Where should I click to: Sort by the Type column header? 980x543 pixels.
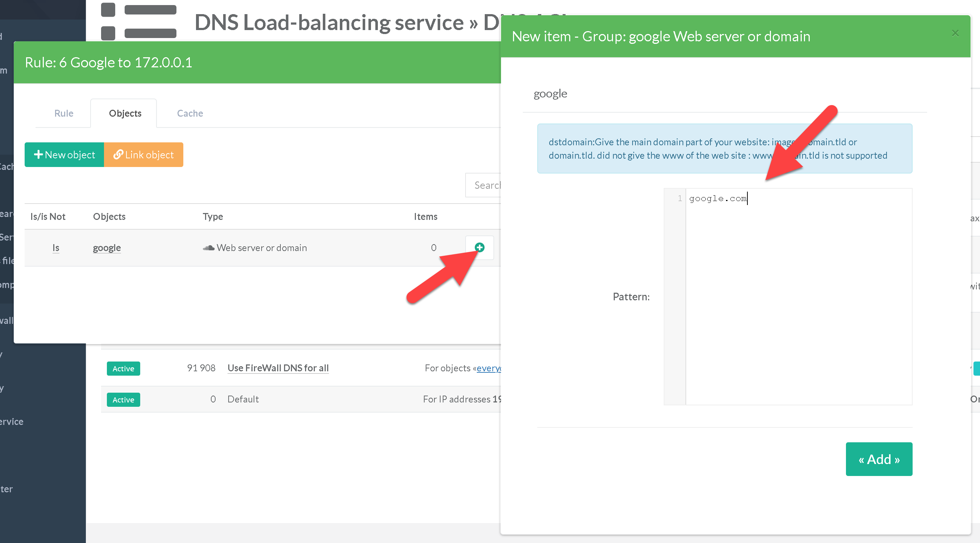click(213, 216)
